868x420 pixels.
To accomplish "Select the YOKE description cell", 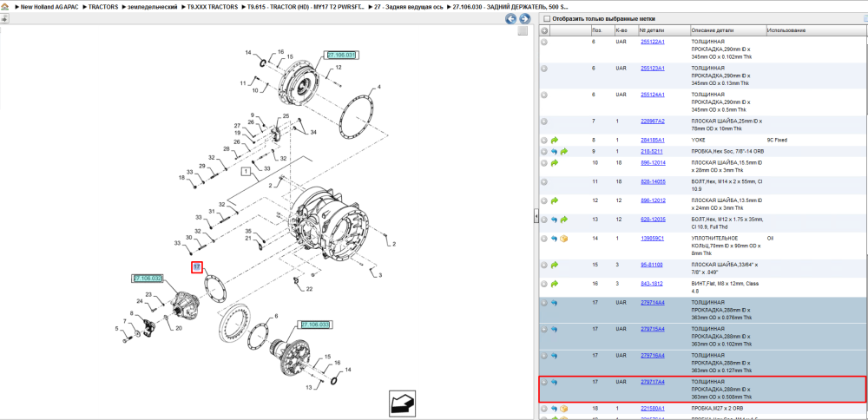I will click(698, 140).
